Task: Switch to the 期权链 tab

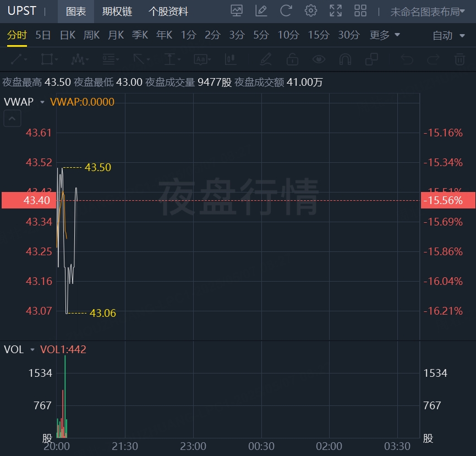Action: [x=117, y=12]
